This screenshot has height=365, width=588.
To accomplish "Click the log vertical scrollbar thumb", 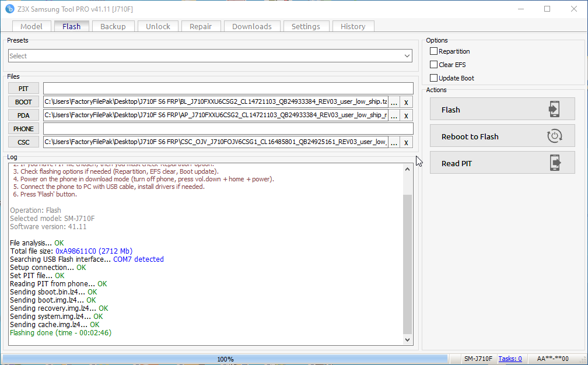I will (407, 264).
